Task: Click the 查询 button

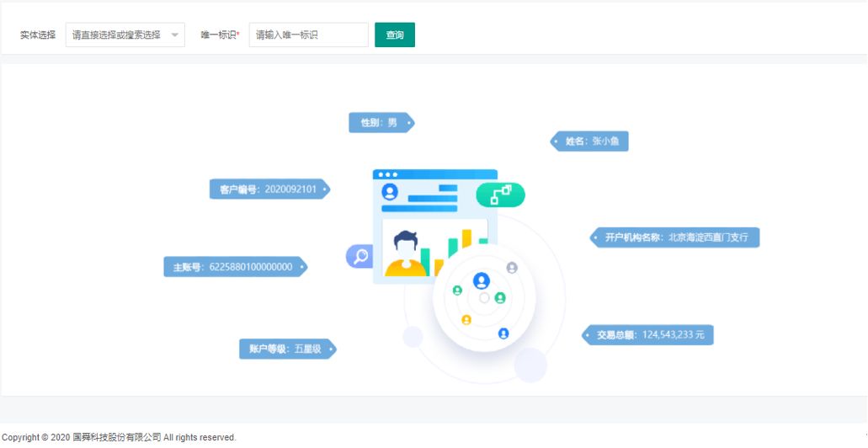Action: 395,35
